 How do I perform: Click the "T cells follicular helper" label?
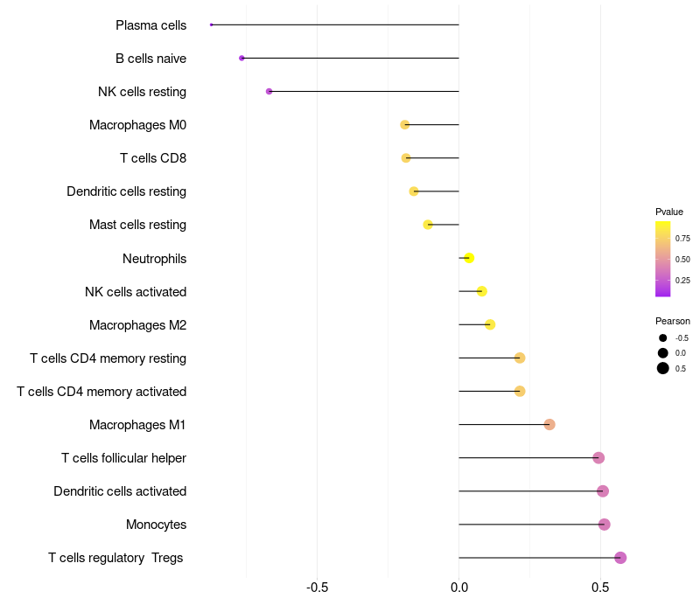[123, 458]
